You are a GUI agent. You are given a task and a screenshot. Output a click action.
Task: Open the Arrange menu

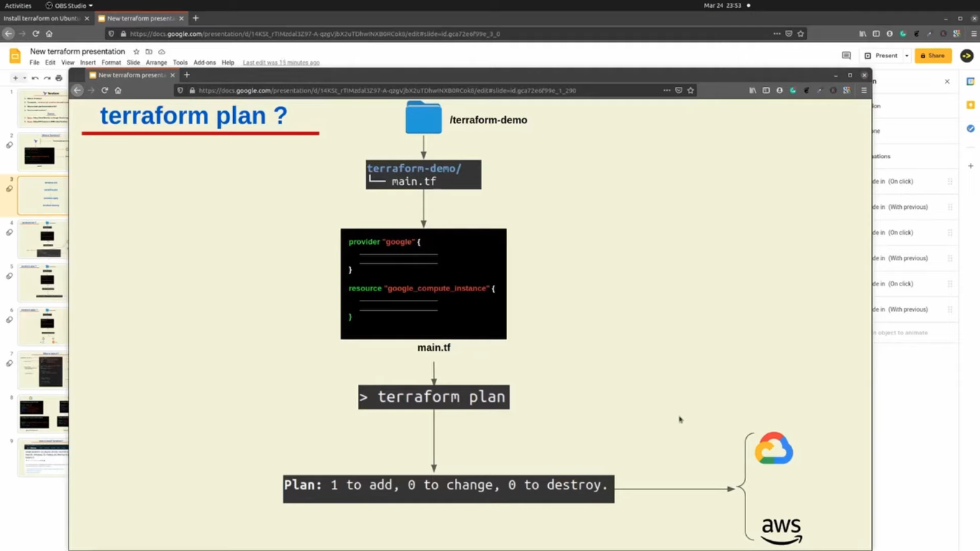tap(156, 62)
